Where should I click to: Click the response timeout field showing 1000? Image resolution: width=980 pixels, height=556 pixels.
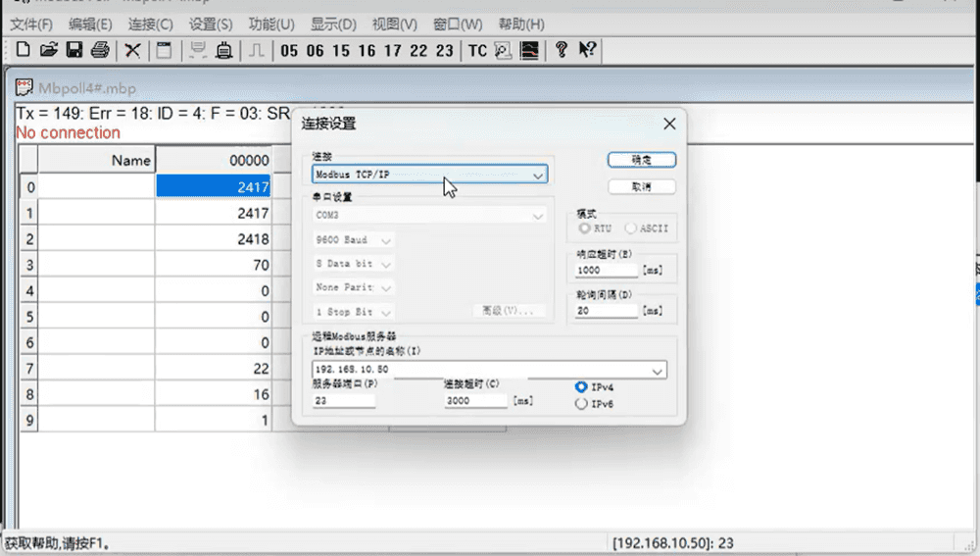click(607, 270)
